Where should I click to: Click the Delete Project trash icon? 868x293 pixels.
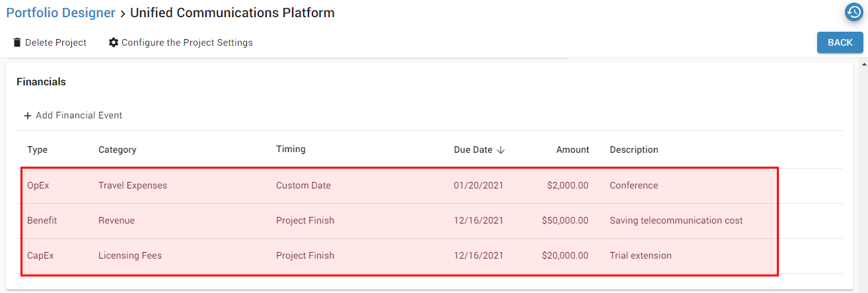point(17,42)
